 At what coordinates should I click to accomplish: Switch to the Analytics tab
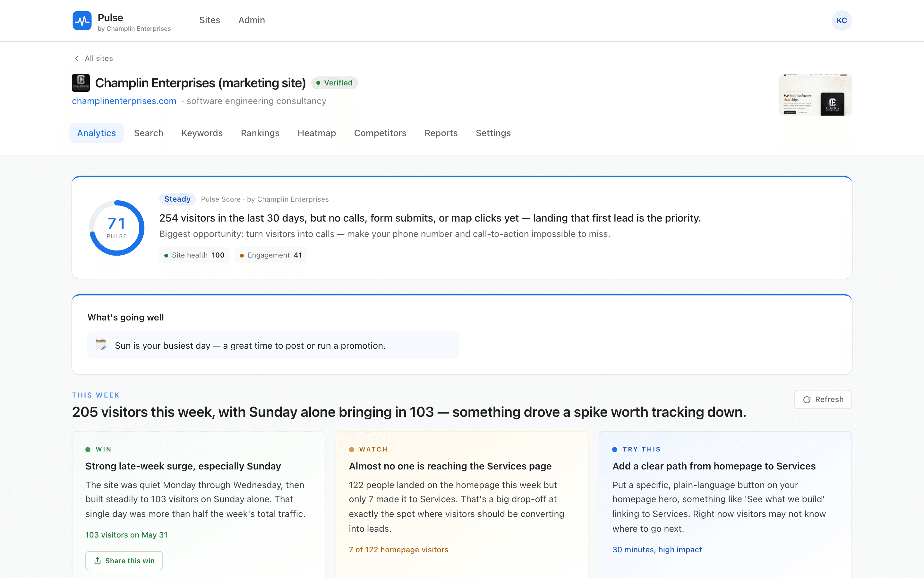[96, 133]
